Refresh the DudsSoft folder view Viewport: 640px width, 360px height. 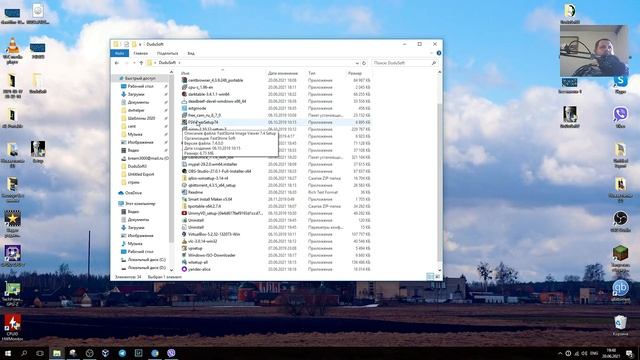pos(364,63)
